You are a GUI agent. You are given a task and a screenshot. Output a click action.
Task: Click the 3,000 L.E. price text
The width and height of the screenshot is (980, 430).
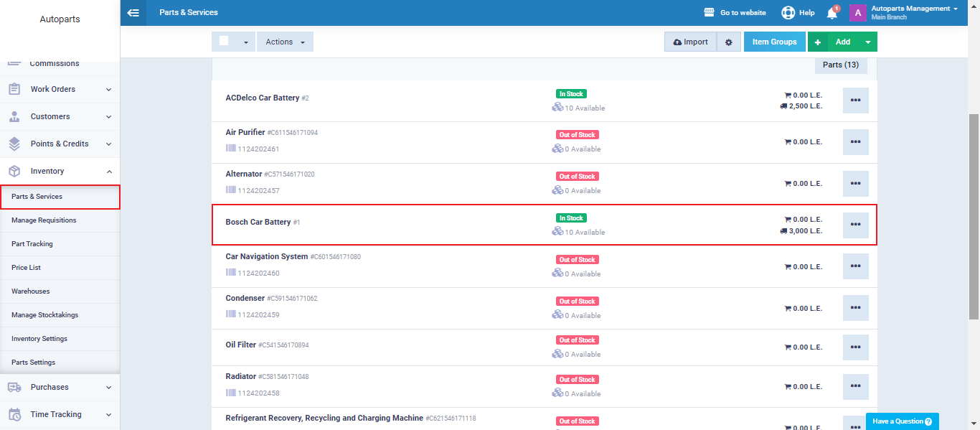click(806, 231)
